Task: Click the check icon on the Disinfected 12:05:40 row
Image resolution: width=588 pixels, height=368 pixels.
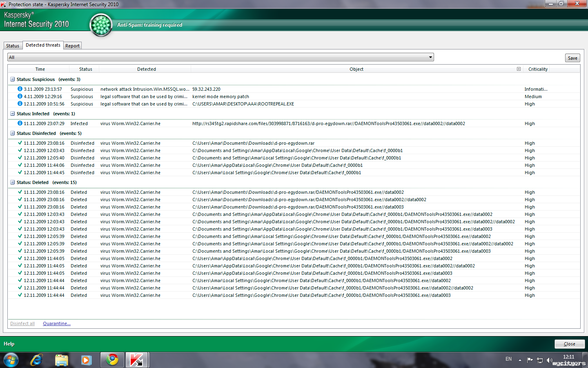Action: click(x=20, y=157)
